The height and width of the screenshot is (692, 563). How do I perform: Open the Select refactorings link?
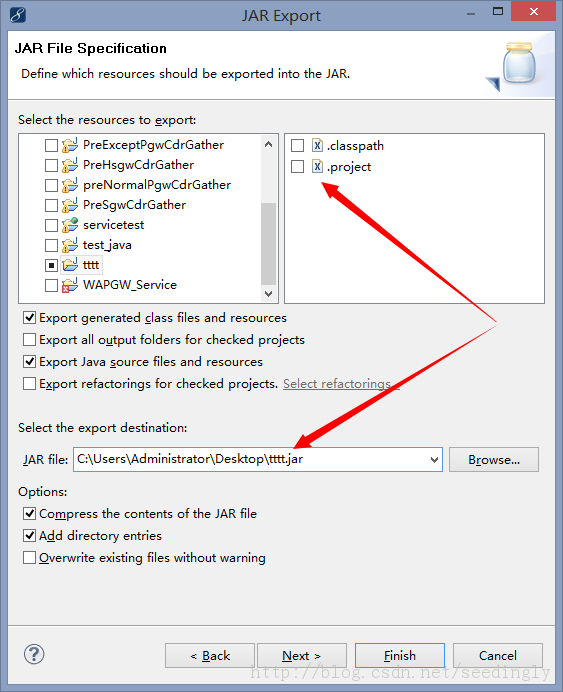[341, 384]
